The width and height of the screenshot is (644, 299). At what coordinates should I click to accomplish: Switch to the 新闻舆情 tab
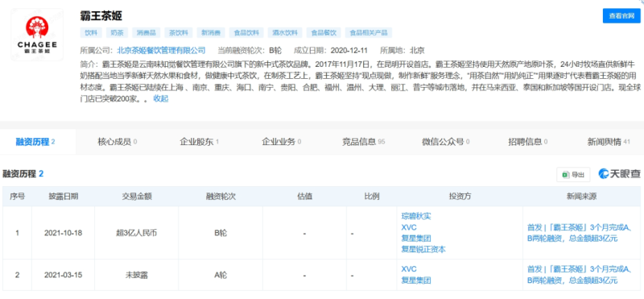pos(609,142)
